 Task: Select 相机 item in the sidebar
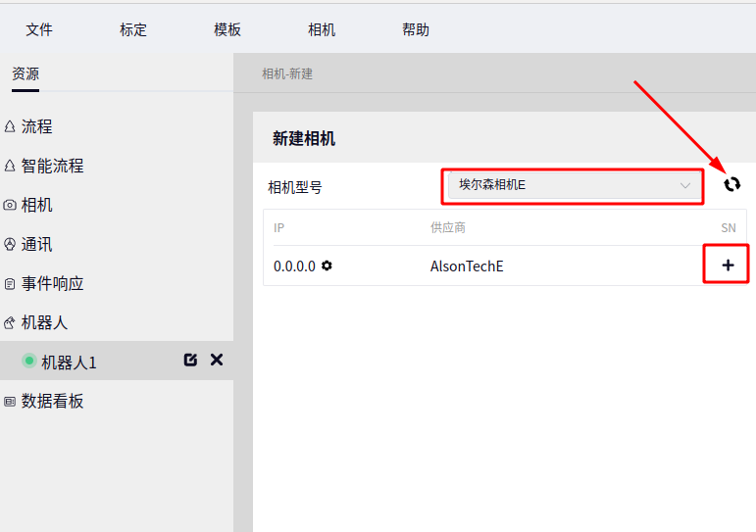[x=36, y=205]
